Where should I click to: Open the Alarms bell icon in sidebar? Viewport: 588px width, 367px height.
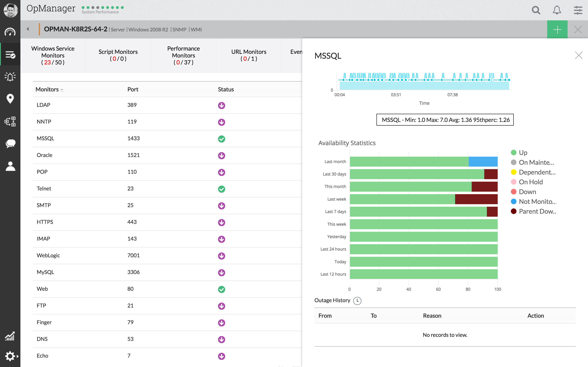[x=10, y=77]
